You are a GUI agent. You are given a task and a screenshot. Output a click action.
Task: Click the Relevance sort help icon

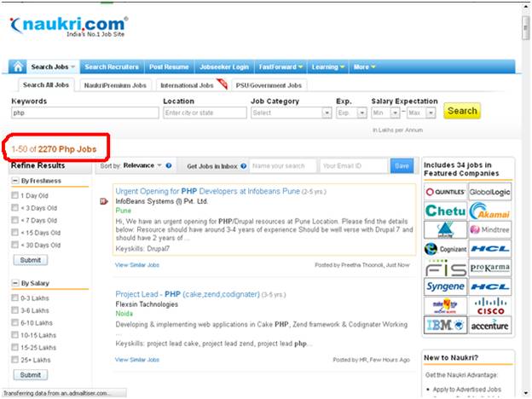point(169,166)
